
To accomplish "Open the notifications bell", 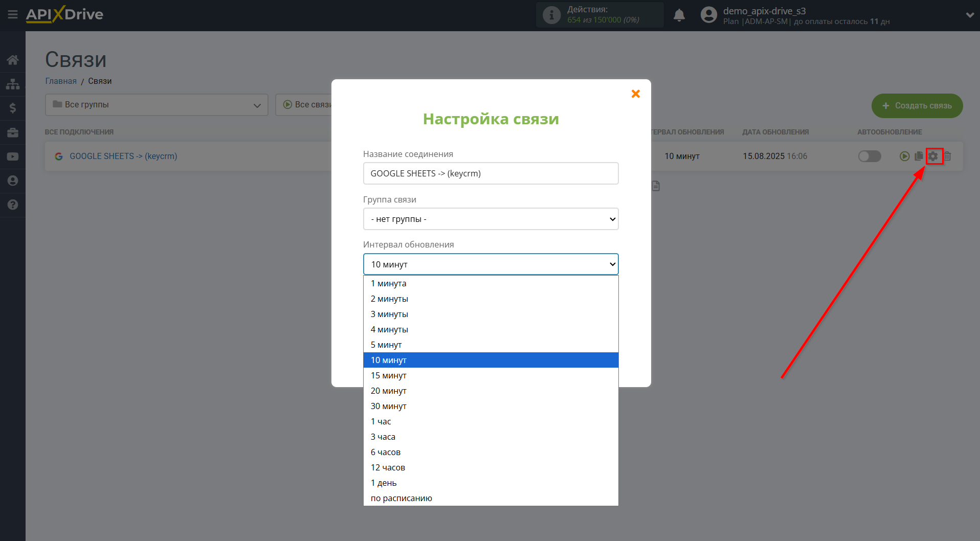I will pos(679,15).
